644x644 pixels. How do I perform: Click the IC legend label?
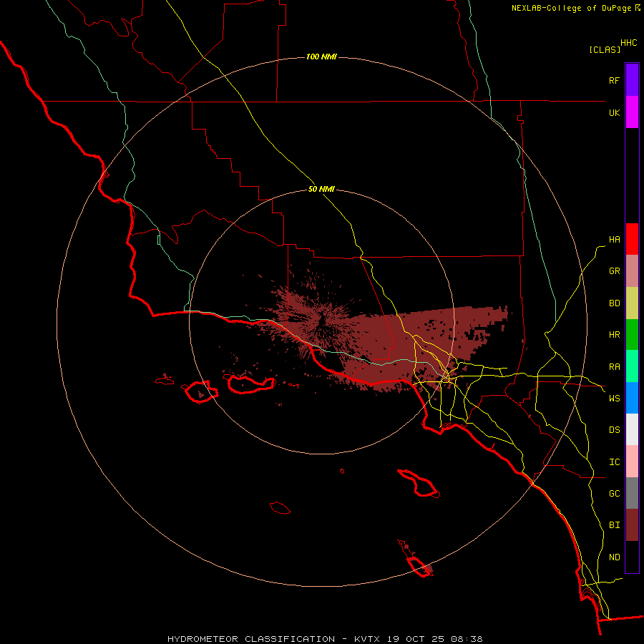point(614,462)
